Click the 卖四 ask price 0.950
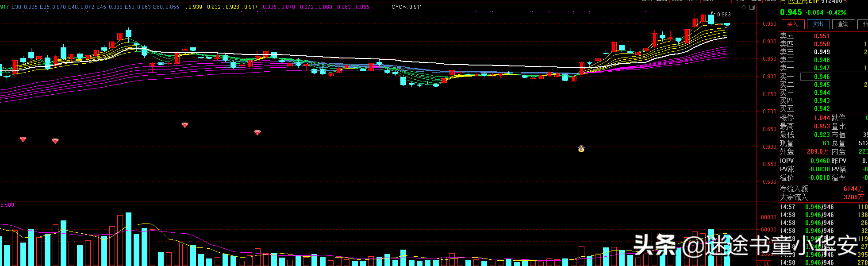Screen dimensions: 868x266 click(x=822, y=44)
